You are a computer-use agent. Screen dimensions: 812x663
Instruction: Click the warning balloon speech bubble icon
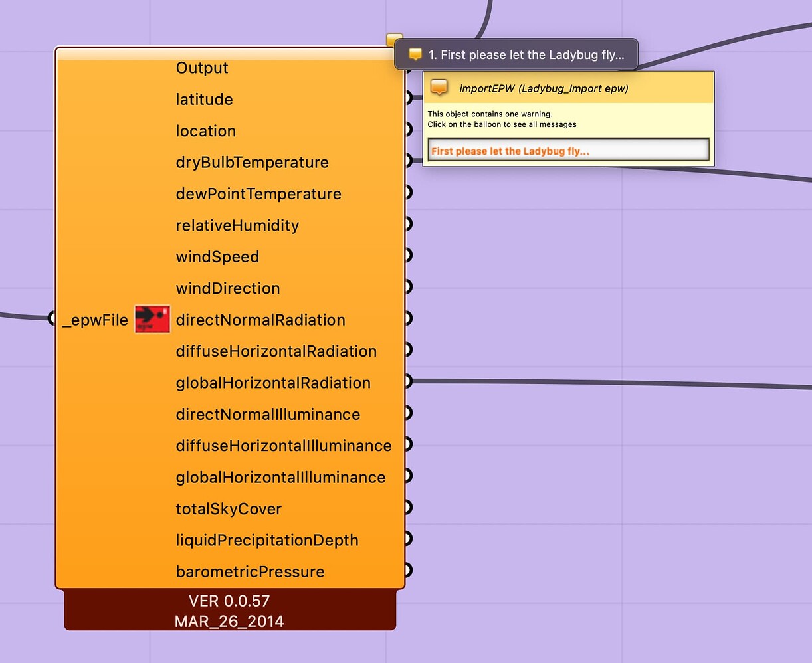[415, 54]
